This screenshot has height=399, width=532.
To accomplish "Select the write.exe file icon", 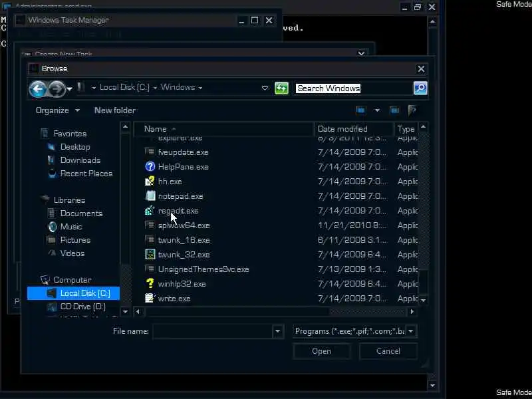I will 150,298.
